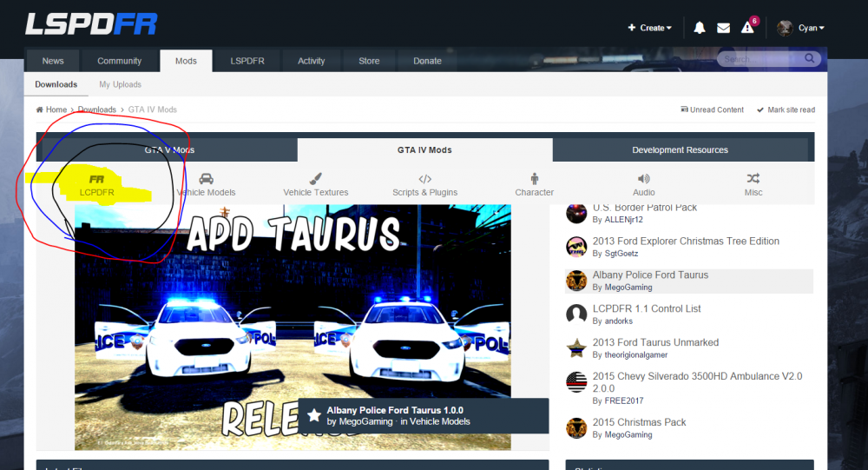Screen dimensions: 868x470
Task: Click the Vehicle Models link in banner caption
Action: tap(439, 421)
